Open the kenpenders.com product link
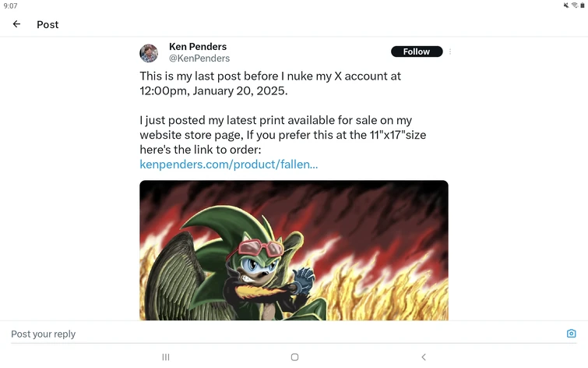The height and width of the screenshot is (368, 588). 228,165
